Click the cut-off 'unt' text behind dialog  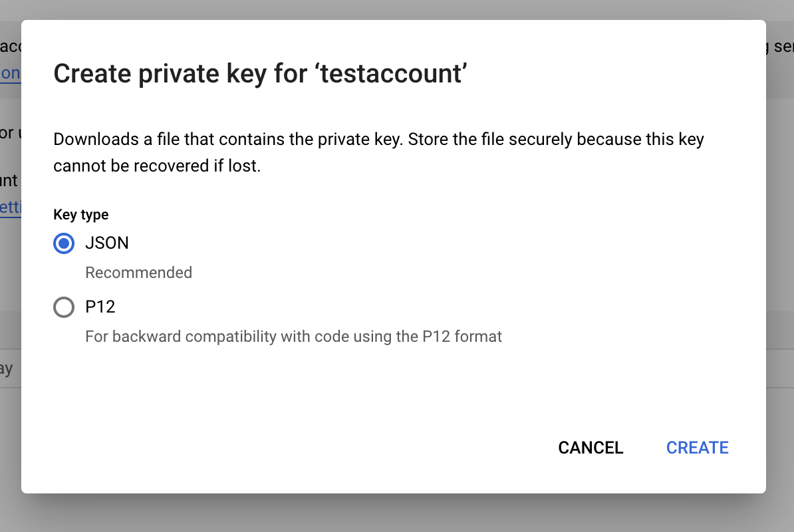coord(9,180)
